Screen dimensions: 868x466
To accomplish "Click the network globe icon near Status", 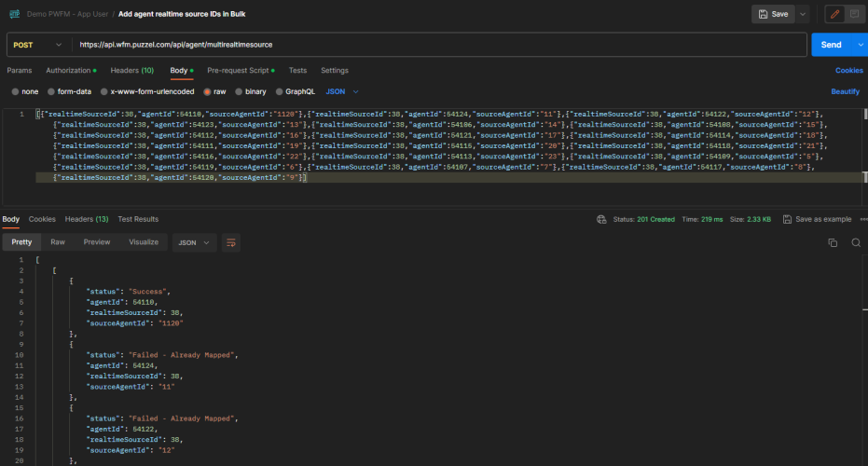I will pyautogui.click(x=602, y=219).
